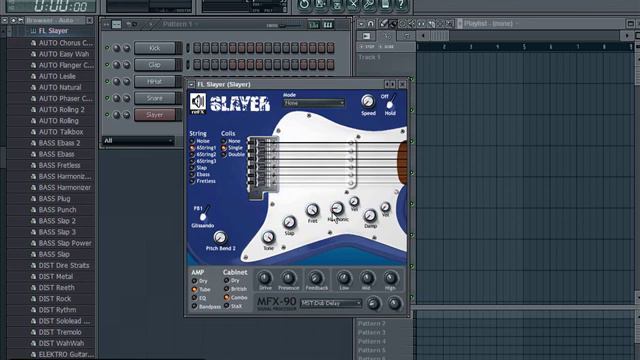Click the Pitch Bend 2 knob
The image size is (640, 360).
tap(220, 237)
